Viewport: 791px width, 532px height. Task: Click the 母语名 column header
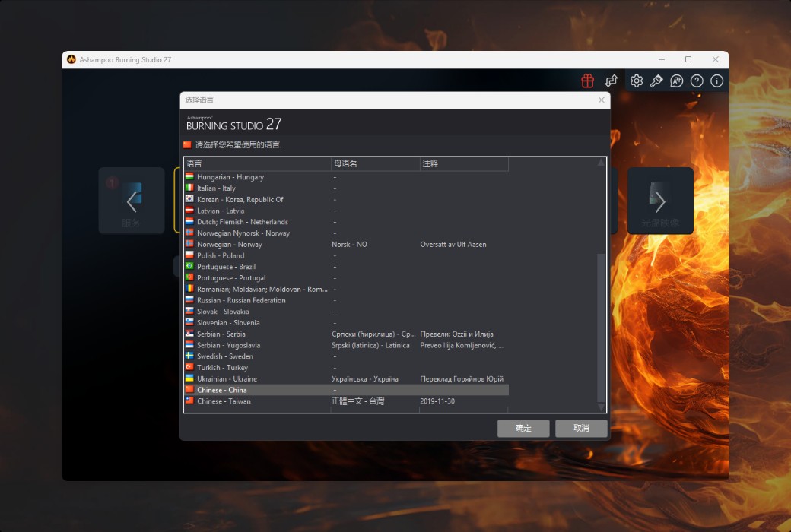pyautogui.click(x=374, y=163)
